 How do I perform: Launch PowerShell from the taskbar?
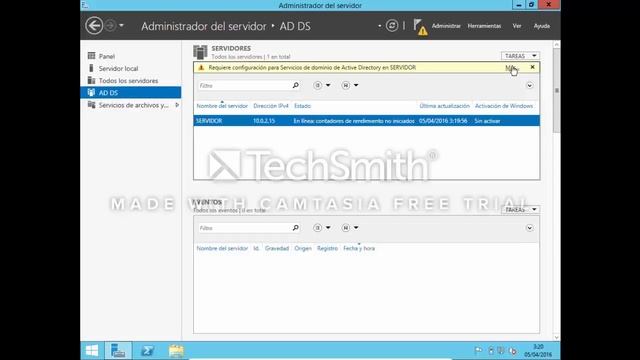147,351
